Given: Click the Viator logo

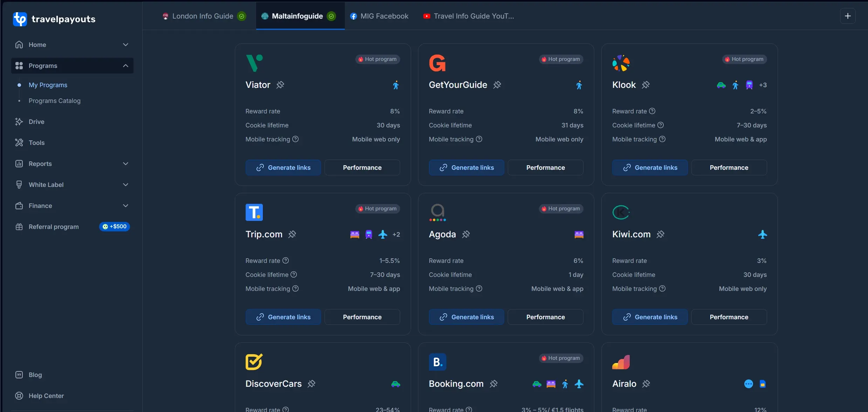Looking at the screenshot, I should click(254, 63).
